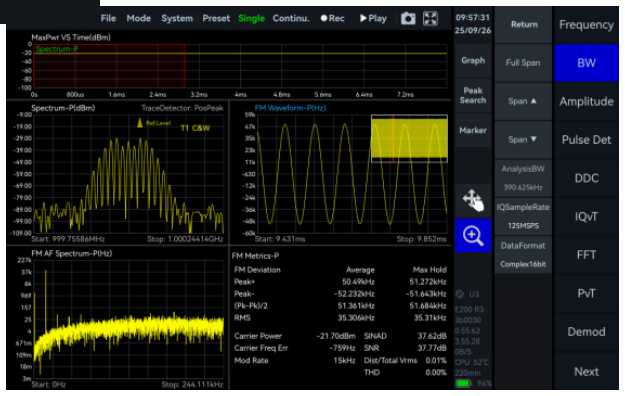Increase span with Span up button
The image size is (625, 396).
pos(523,101)
